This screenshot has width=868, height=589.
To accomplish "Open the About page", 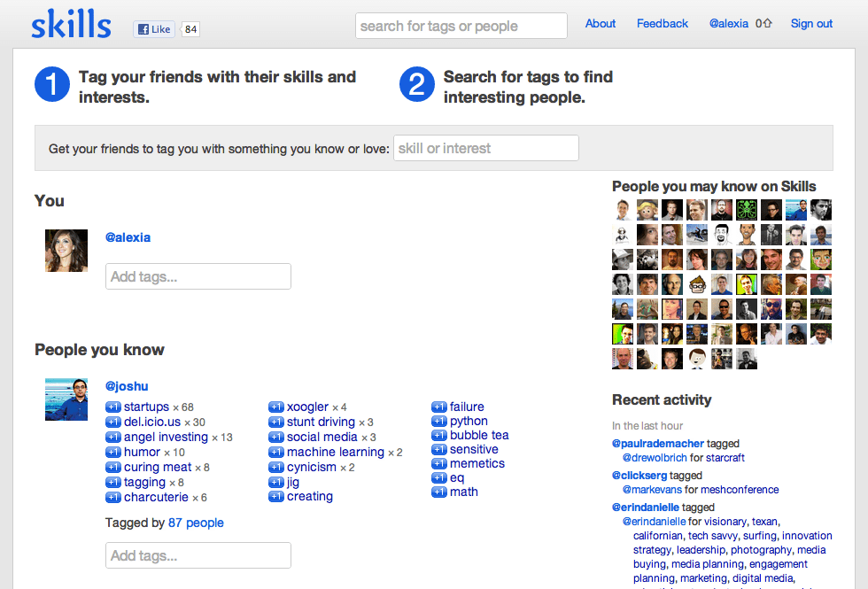I will pos(600,24).
